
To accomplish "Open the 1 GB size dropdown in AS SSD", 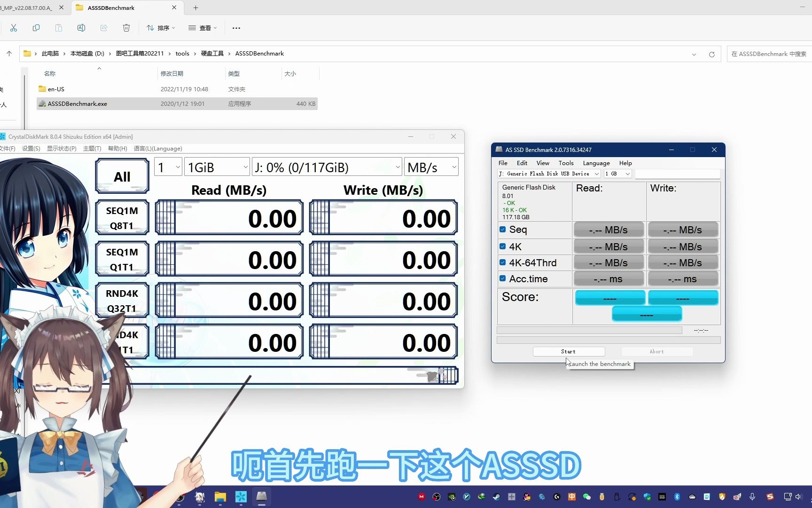I will (x=617, y=174).
